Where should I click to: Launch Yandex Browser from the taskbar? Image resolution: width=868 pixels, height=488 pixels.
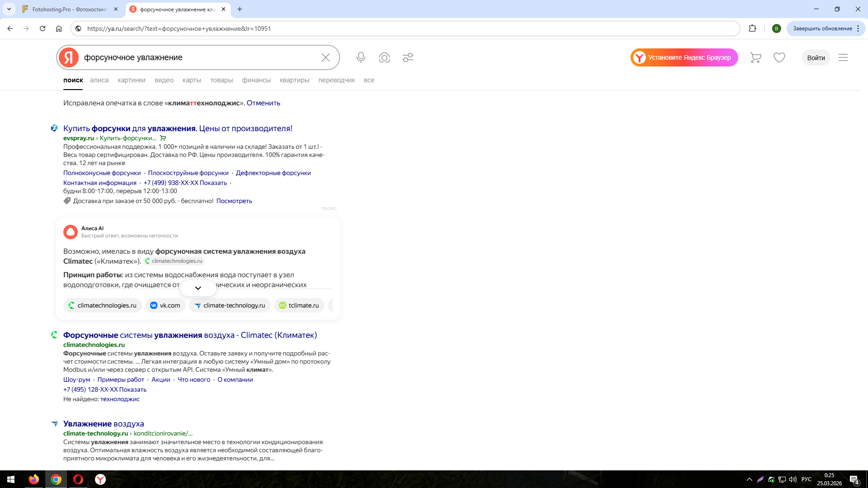(x=100, y=479)
